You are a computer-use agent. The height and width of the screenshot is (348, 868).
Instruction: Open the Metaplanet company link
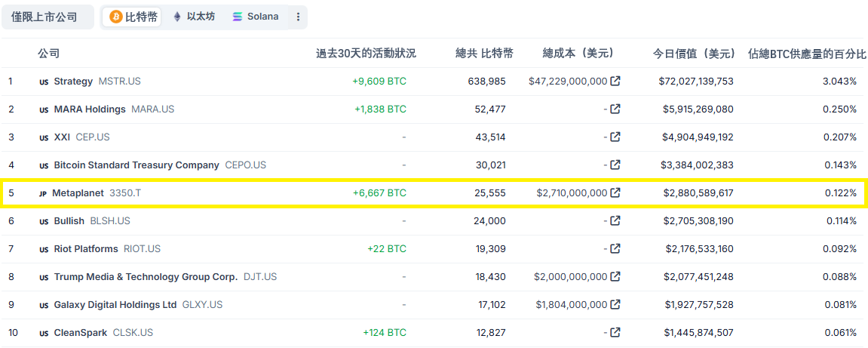tap(78, 192)
